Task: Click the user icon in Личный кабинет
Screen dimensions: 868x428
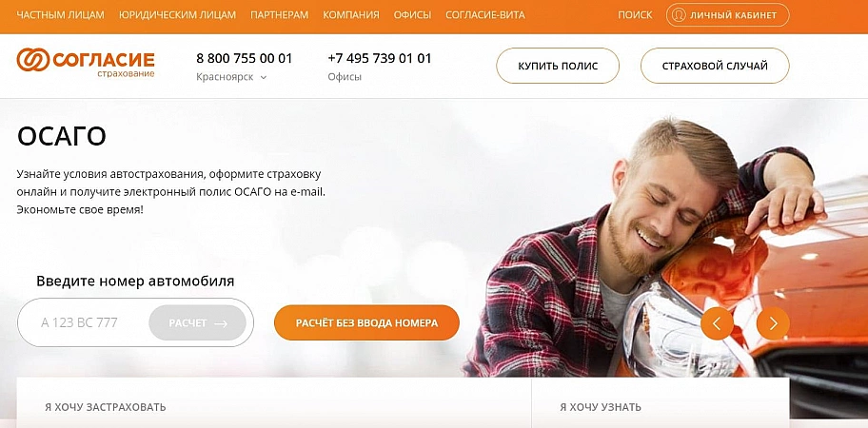Action: coord(678,15)
